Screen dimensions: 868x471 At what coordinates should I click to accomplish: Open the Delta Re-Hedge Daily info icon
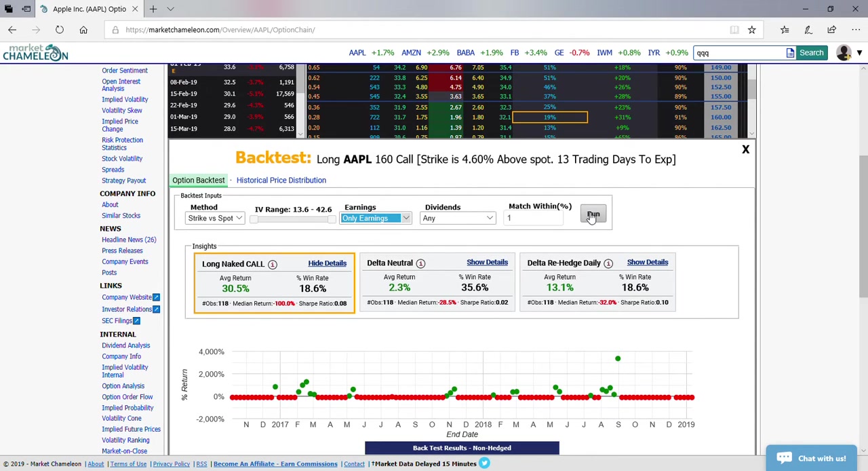click(x=608, y=263)
